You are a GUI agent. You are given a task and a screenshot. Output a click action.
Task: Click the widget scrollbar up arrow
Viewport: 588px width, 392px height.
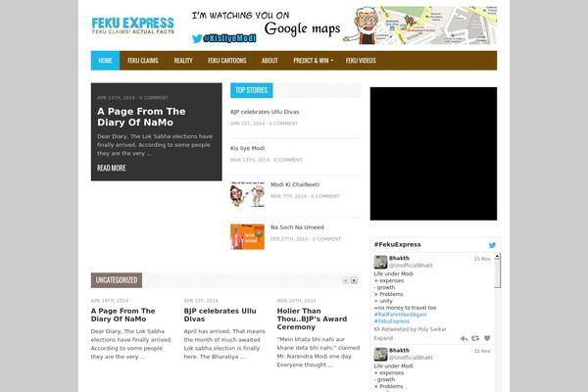[497, 256]
